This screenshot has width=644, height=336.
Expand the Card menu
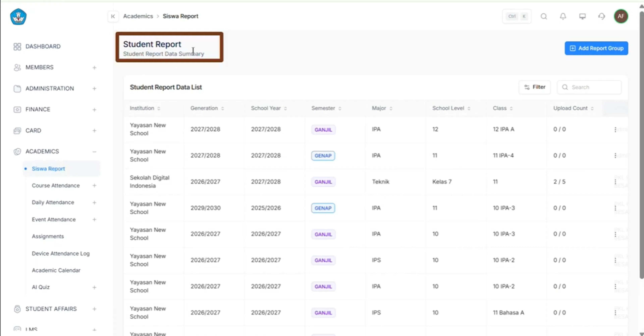click(94, 131)
